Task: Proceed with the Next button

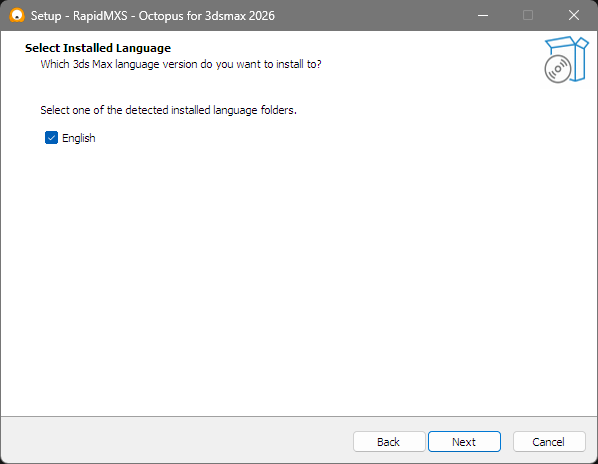Action: [464, 442]
